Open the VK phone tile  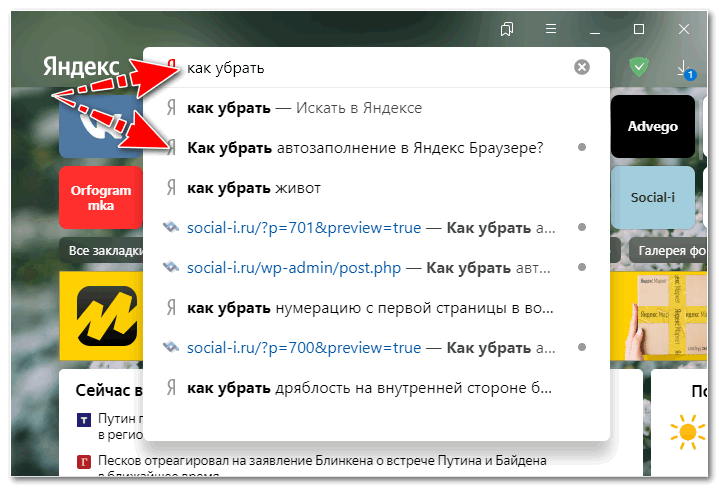101,127
